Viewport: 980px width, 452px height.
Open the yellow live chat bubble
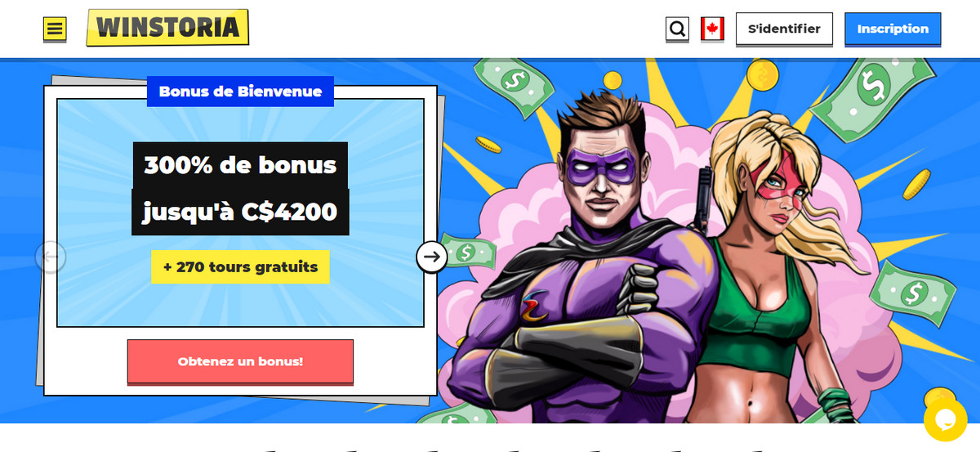tap(945, 419)
